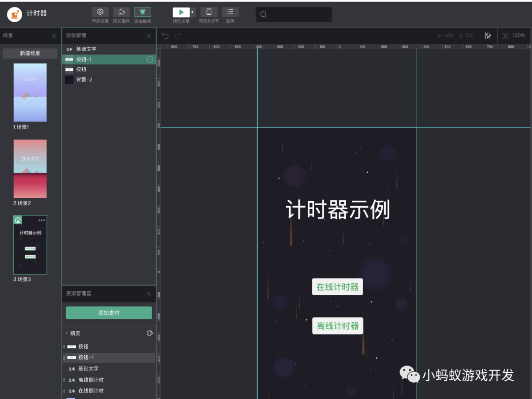Select 按钮-1 layer in 层级管理
532x399 pixels.
(109, 60)
